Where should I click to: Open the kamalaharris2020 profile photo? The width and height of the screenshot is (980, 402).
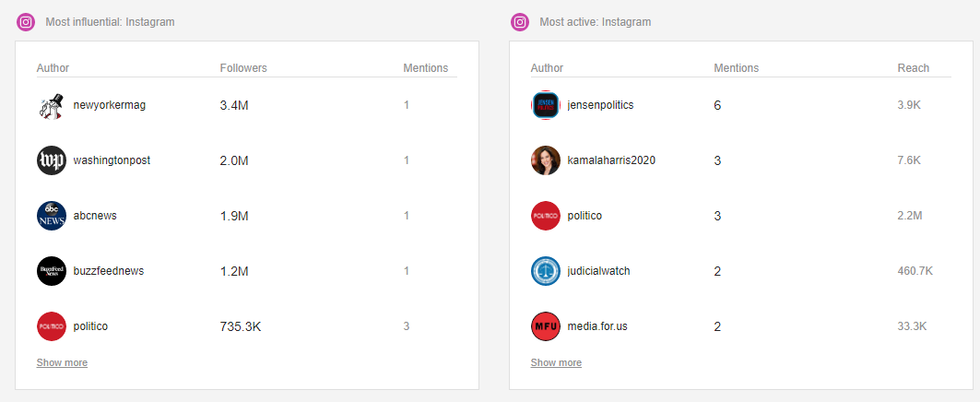pyautogui.click(x=546, y=160)
